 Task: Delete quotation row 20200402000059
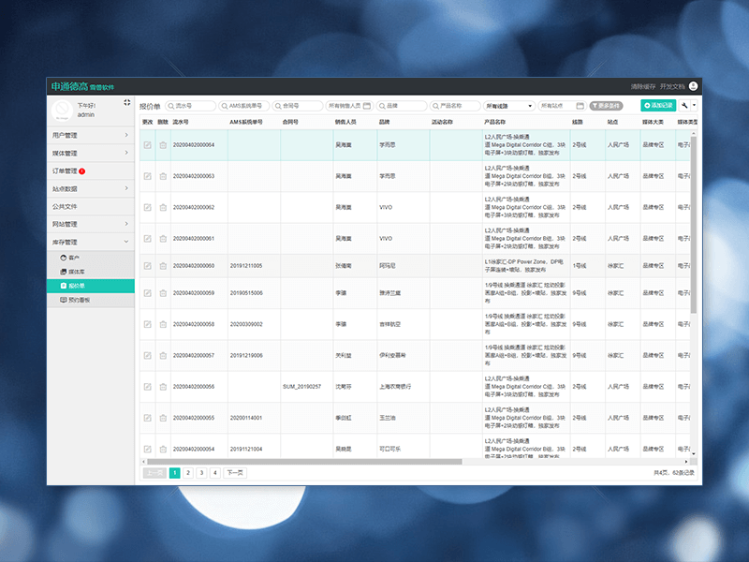163,293
